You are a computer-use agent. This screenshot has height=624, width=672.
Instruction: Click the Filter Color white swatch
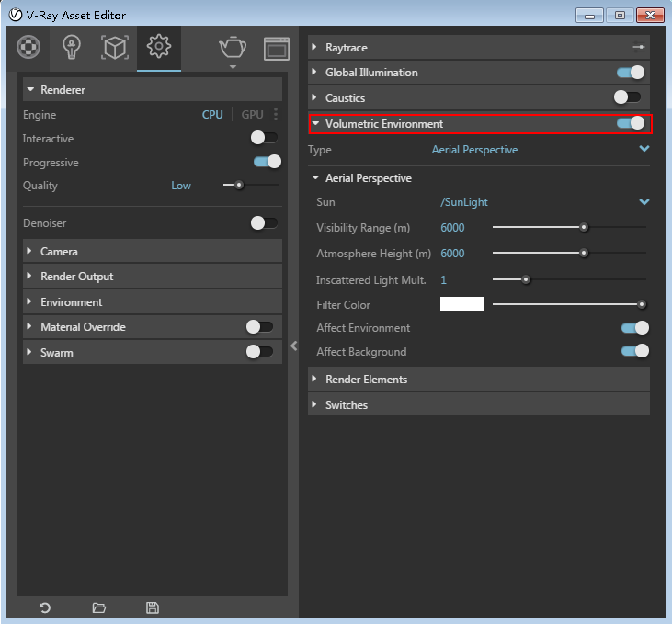click(x=461, y=304)
